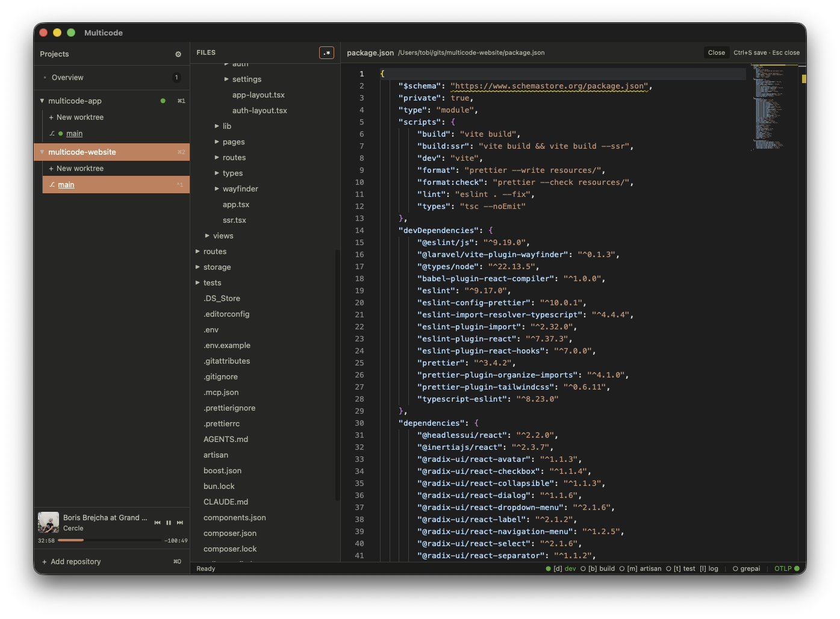Seek using the music progress bar

pyautogui.click(x=110, y=540)
